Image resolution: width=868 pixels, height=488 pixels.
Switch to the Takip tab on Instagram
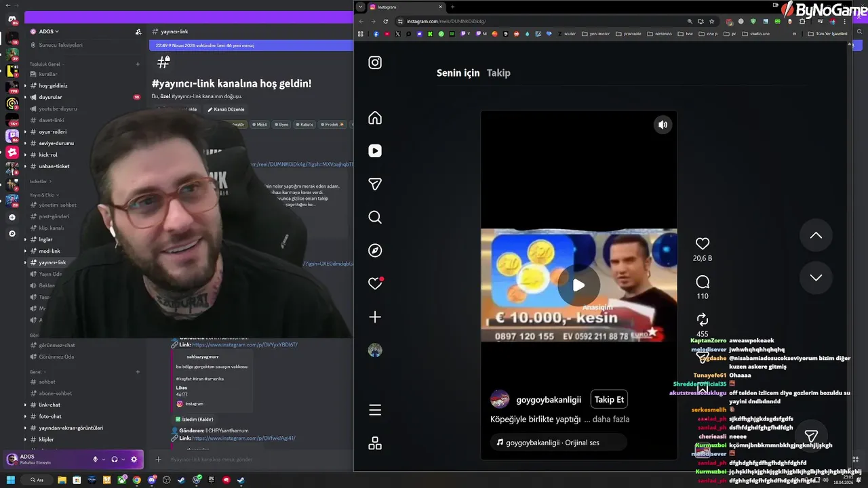tap(498, 73)
